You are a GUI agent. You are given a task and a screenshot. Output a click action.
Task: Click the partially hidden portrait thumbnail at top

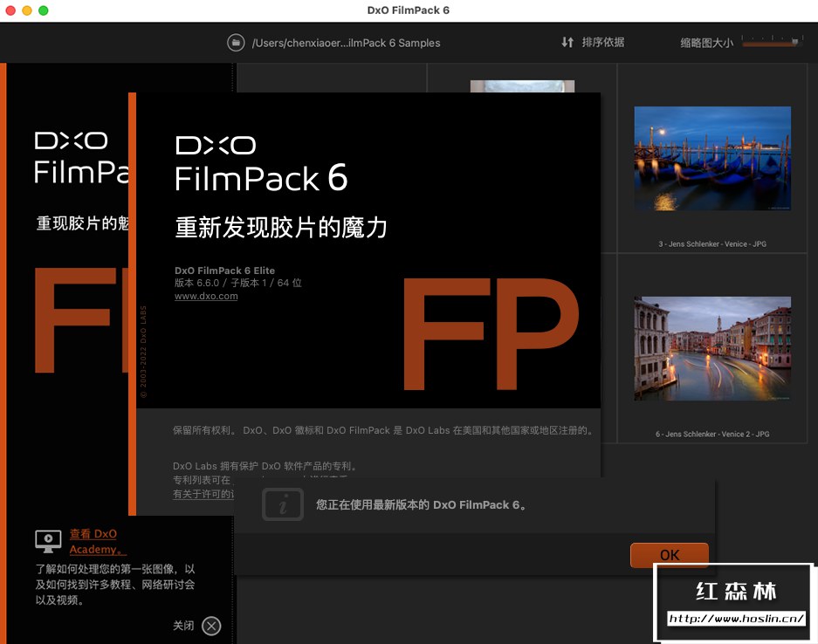[x=522, y=86]
